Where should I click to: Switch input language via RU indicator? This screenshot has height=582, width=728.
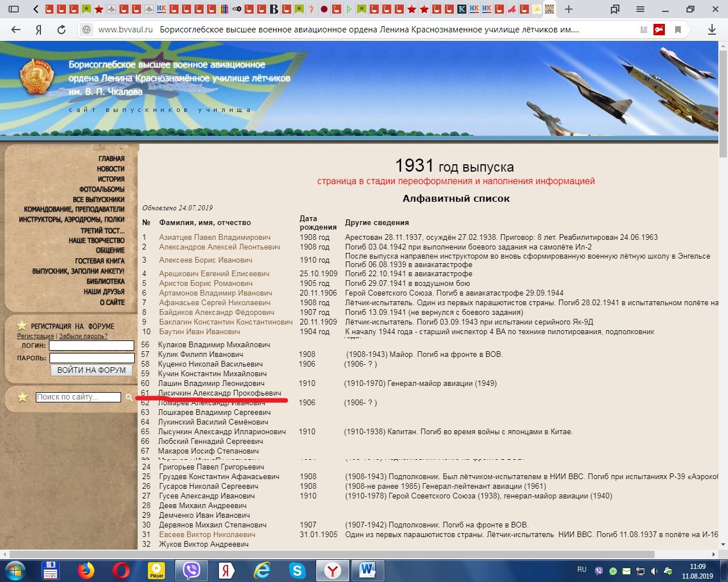[581, 569]
